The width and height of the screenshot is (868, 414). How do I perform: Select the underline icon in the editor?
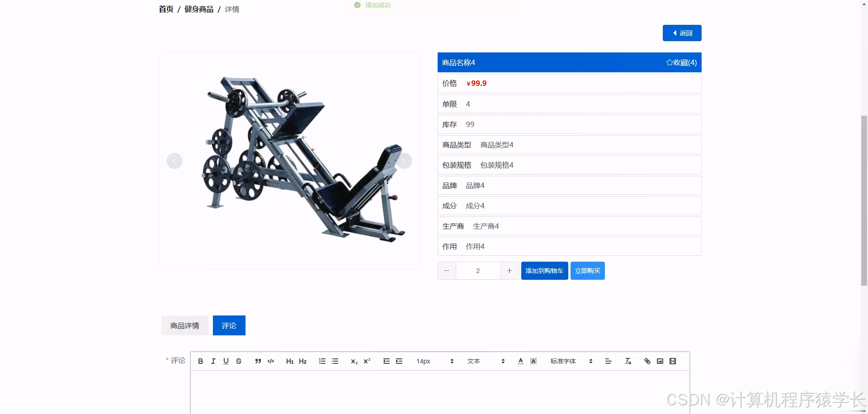tap(226, 361)
